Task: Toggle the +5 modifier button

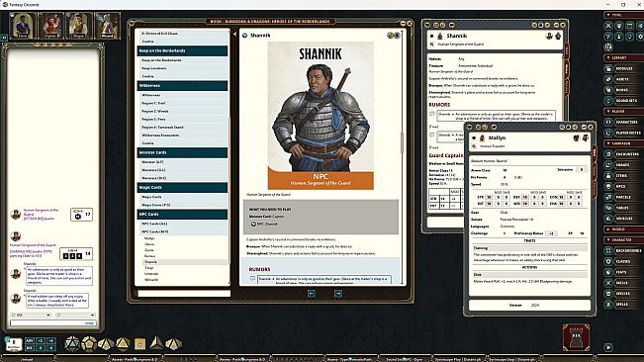Action: [x=50, y=340]
